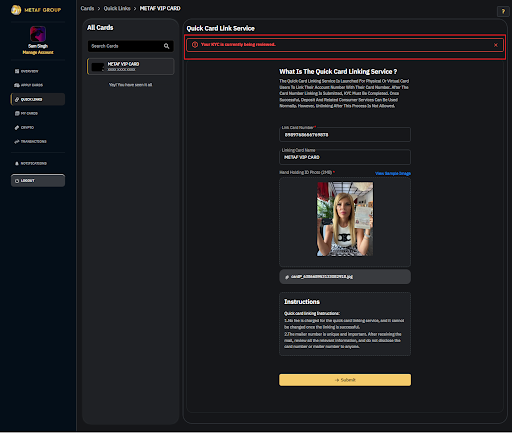This screenshot has width=512, height=433.
Task: Click the METAF GROUP logo
Action: click(x=36, y=10)
